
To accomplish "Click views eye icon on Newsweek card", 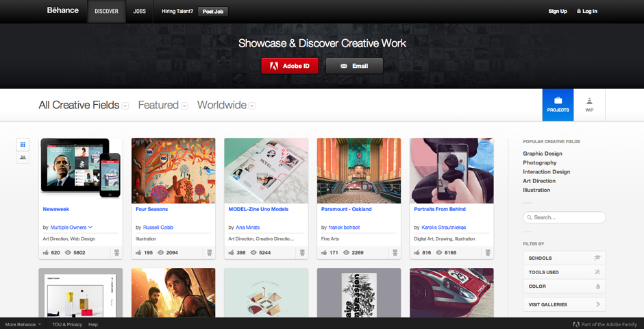I will 69,253.
